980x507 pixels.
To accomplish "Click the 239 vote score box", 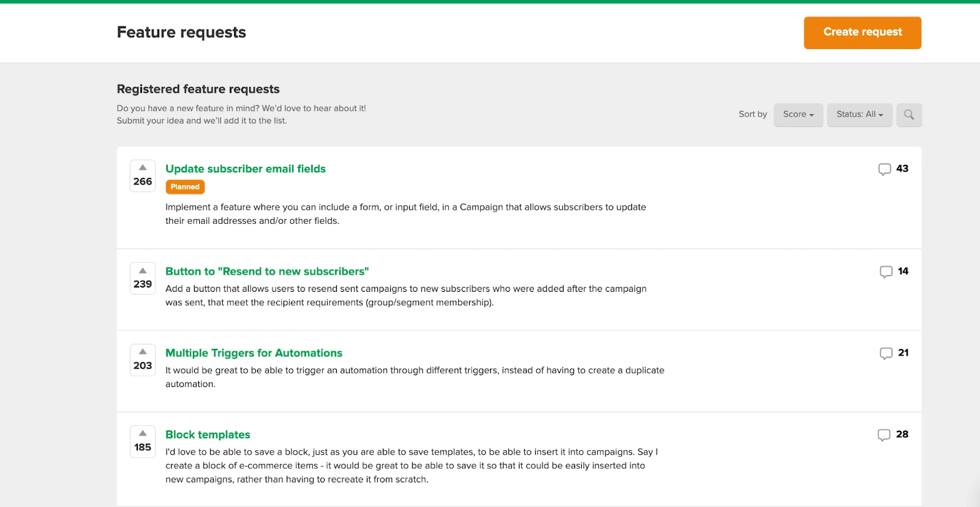I will point(143,284).
